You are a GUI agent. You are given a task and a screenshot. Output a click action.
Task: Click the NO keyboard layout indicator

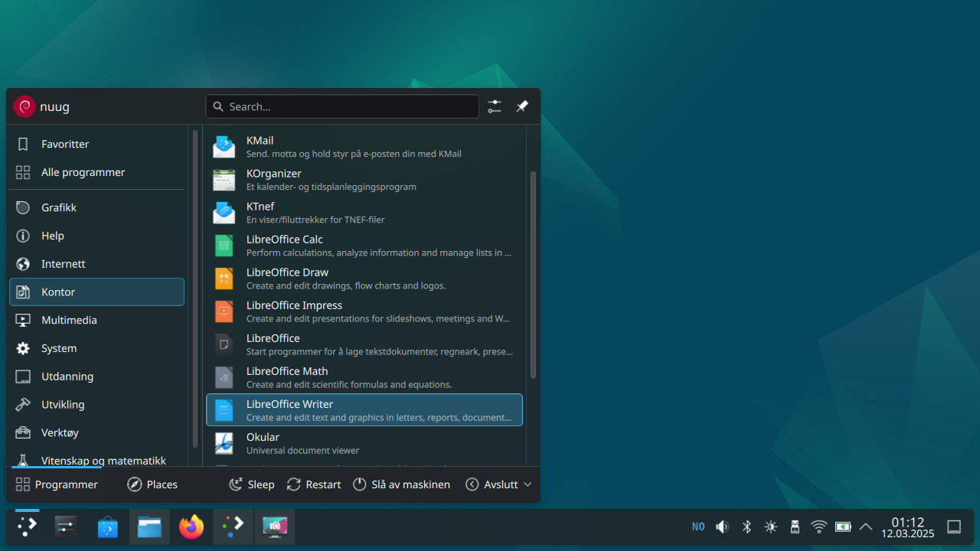(x=698, y=527)
